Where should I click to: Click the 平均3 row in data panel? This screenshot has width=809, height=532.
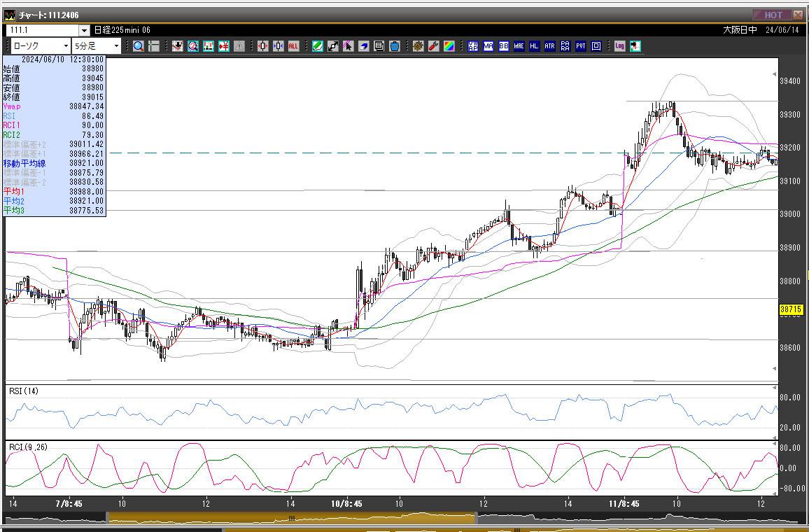(x=54, y=211)
